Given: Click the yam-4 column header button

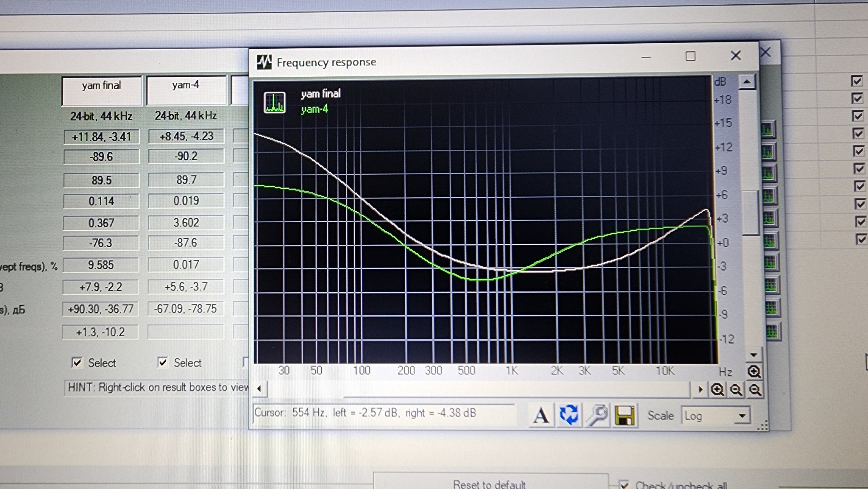Looking at the screenshot, I should point(186,90).
